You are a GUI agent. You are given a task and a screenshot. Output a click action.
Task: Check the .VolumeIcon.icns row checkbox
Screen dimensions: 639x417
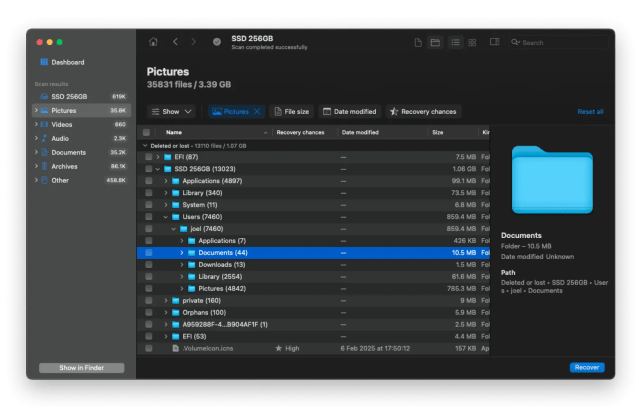coord(149,349)
